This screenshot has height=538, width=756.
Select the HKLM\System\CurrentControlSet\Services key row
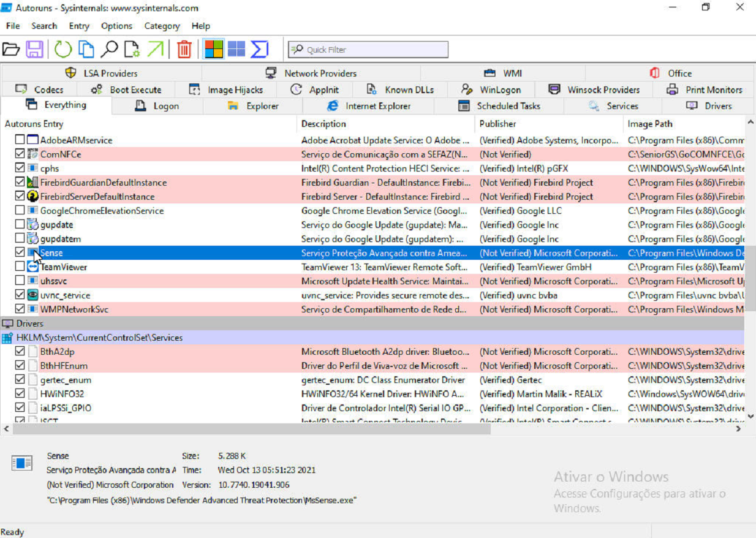click(x=373, y=338)
